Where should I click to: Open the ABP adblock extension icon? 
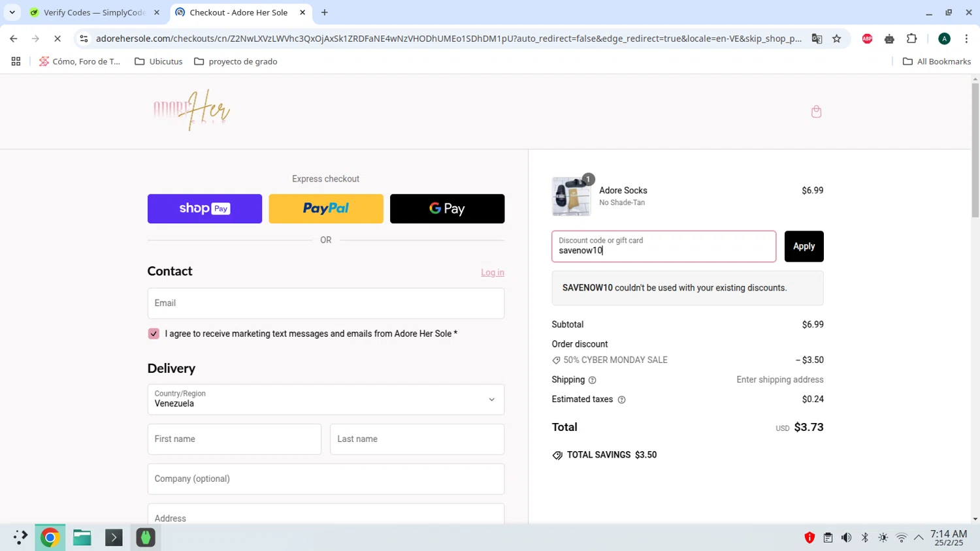pyautogui.click(x=867, y=39)
